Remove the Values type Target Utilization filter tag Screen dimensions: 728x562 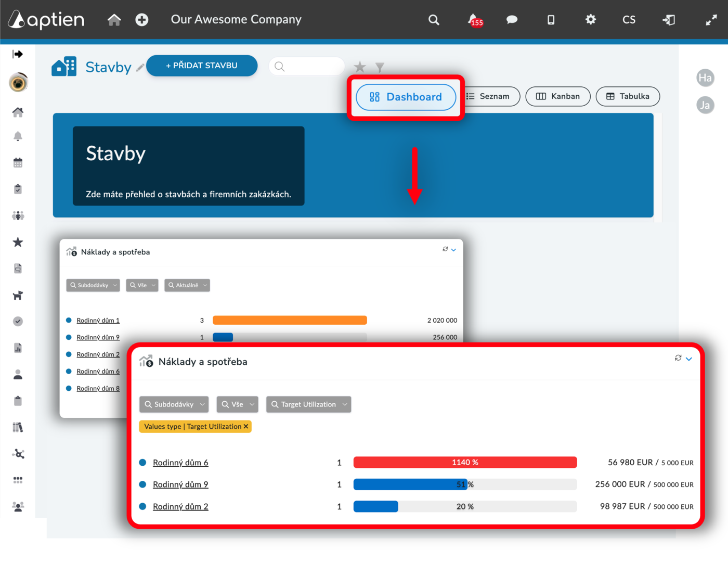246,426
